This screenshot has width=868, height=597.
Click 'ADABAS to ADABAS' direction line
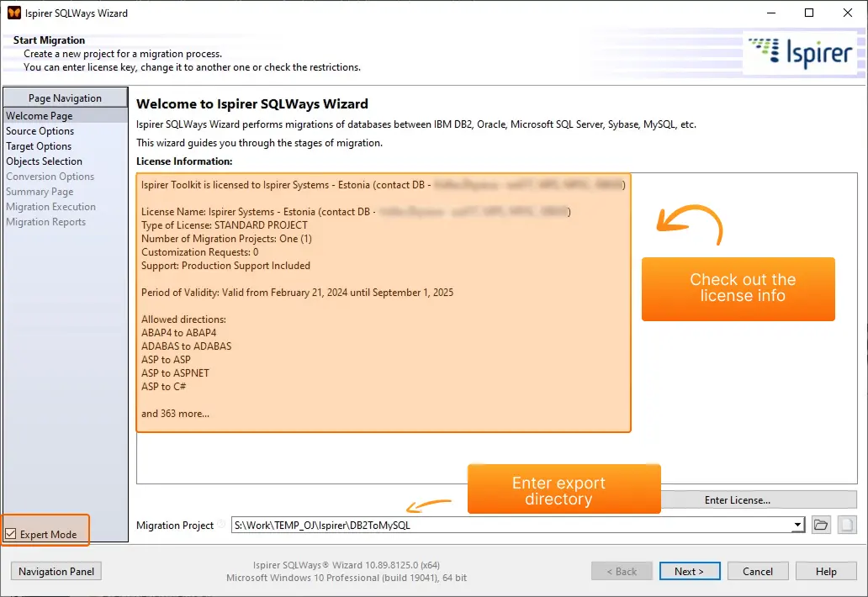coord(187,346)
